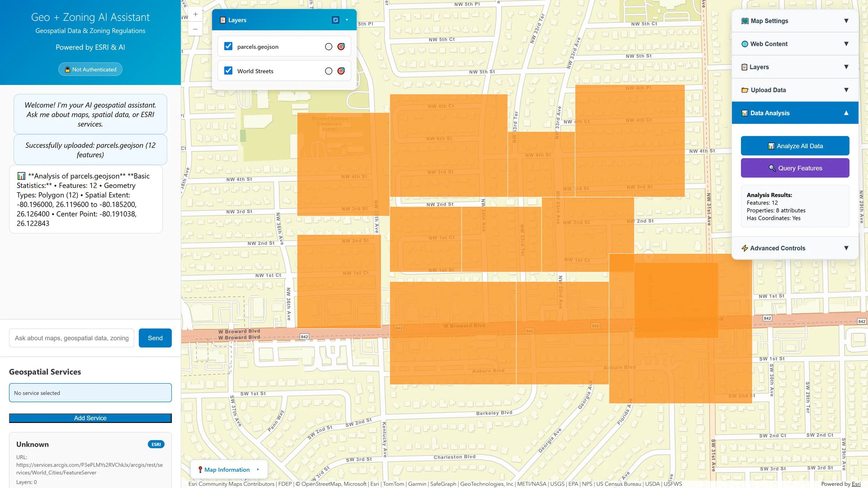Click the ESRI badge on Unknown service
Viewport: 868px width, 488px height.
tap(156, 444)
